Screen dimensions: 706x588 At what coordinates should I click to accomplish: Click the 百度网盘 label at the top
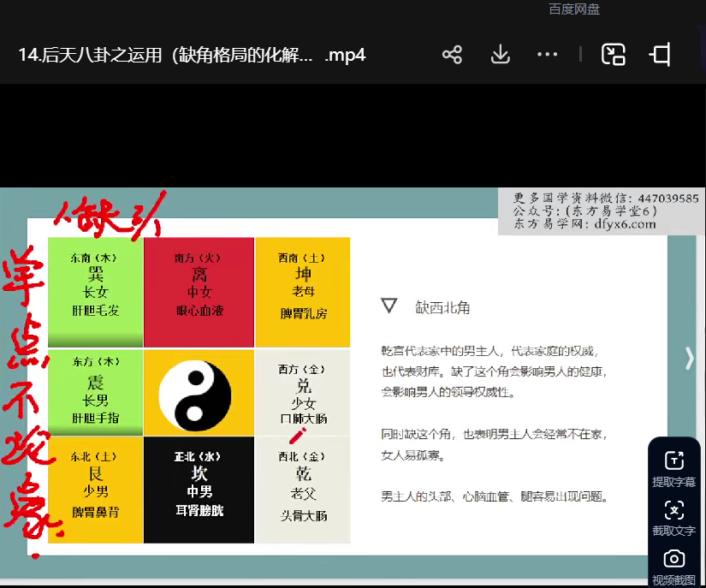(574, 9)
